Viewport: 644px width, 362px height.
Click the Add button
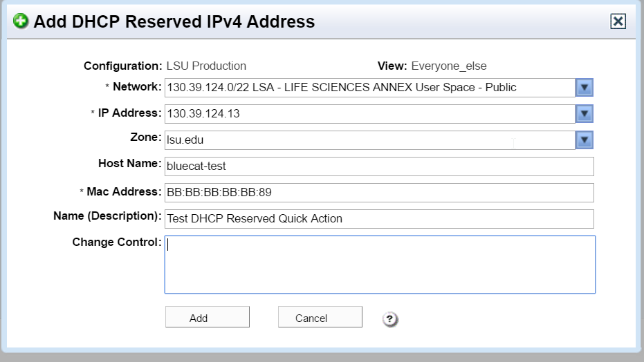208,317
